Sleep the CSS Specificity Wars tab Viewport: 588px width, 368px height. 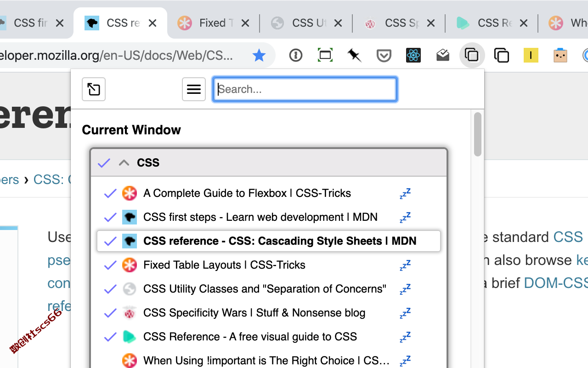coord(405,313)
